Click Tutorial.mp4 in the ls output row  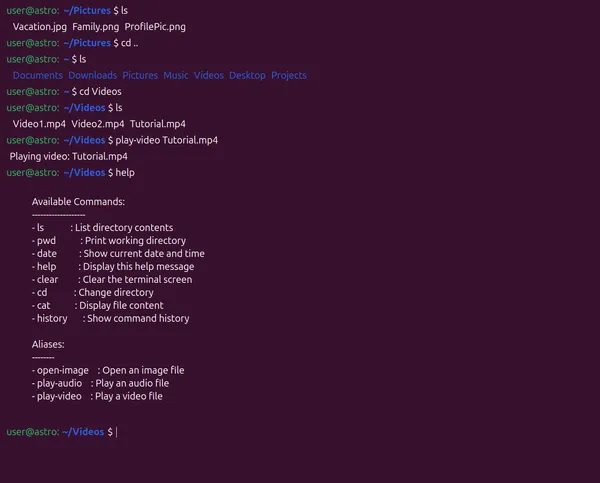click(157, 124)
